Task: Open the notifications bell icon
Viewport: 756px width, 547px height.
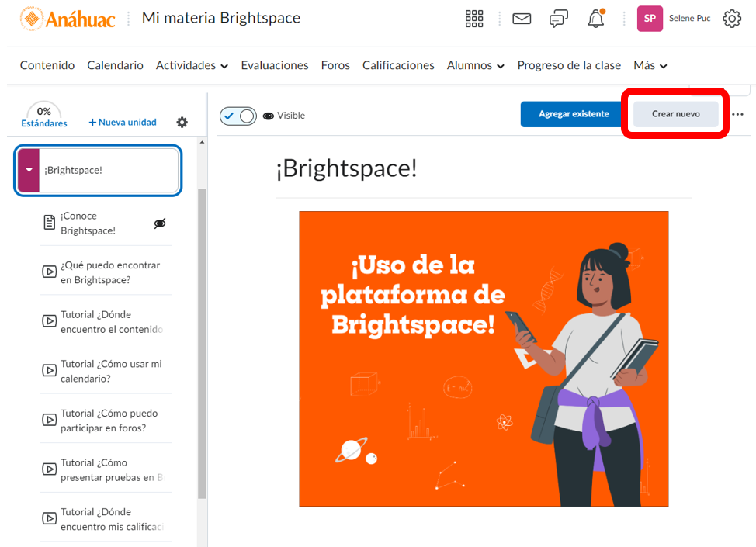Action: [595, 19]
